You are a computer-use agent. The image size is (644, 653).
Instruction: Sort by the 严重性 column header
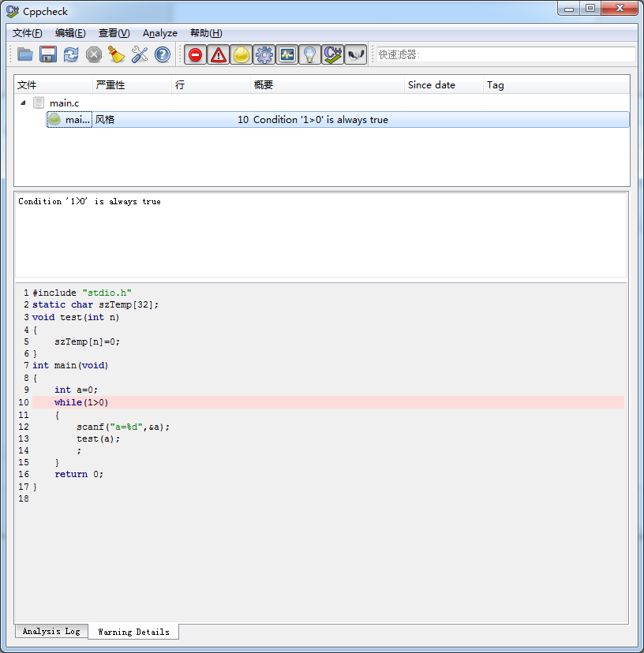click(132, 85)
